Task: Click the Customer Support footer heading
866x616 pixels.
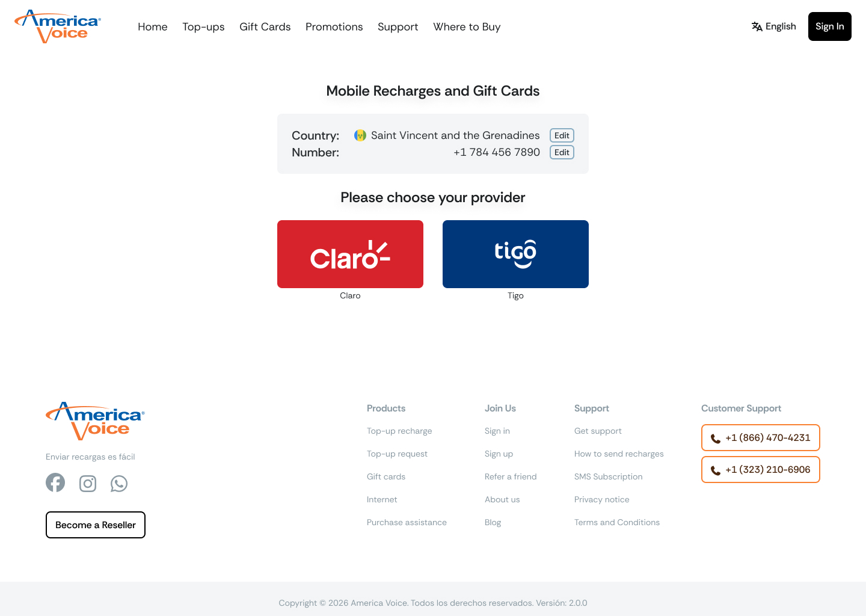Action: [x=741, y=408]
